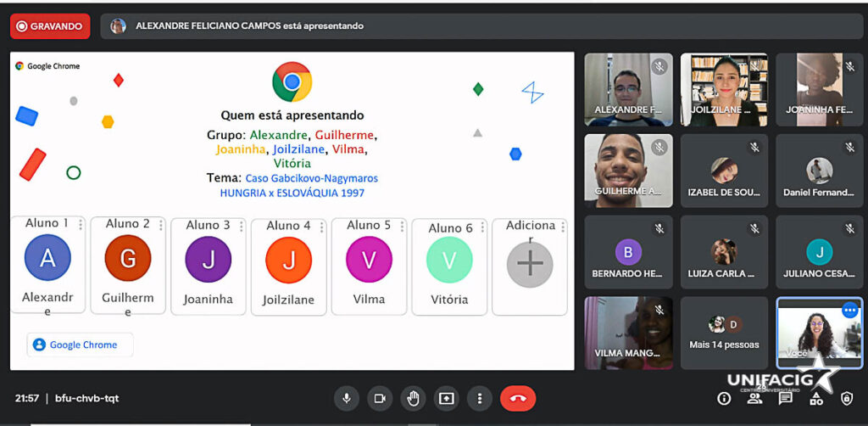The image size is (868, 426).
Task: Open more options menu in call bar
Action: coord(480,398)
